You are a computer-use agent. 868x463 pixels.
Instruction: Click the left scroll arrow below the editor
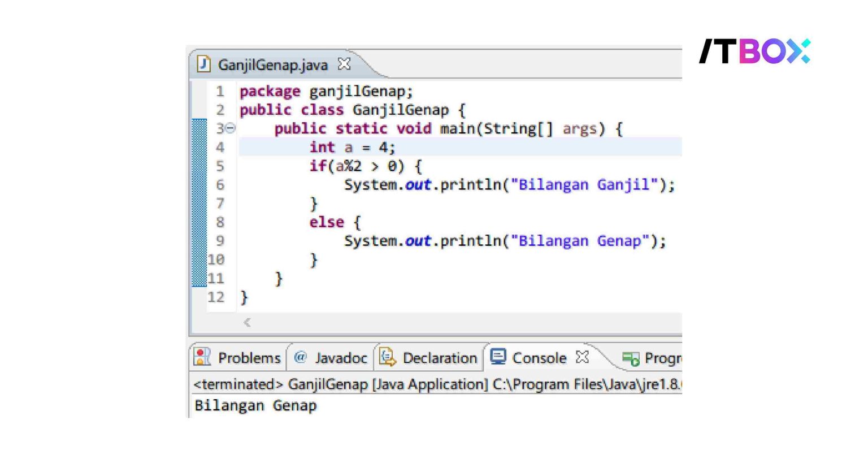[x=247, y=323]
